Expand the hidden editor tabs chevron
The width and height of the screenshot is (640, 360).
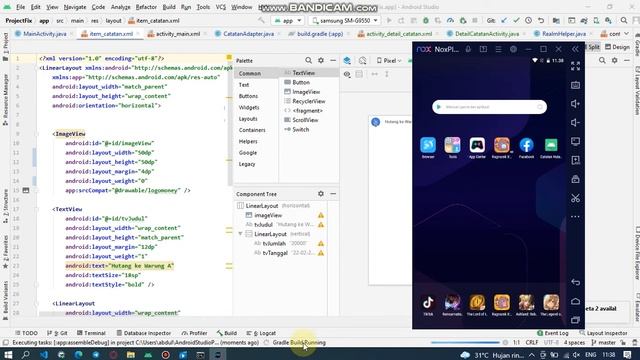coord(627,33)
